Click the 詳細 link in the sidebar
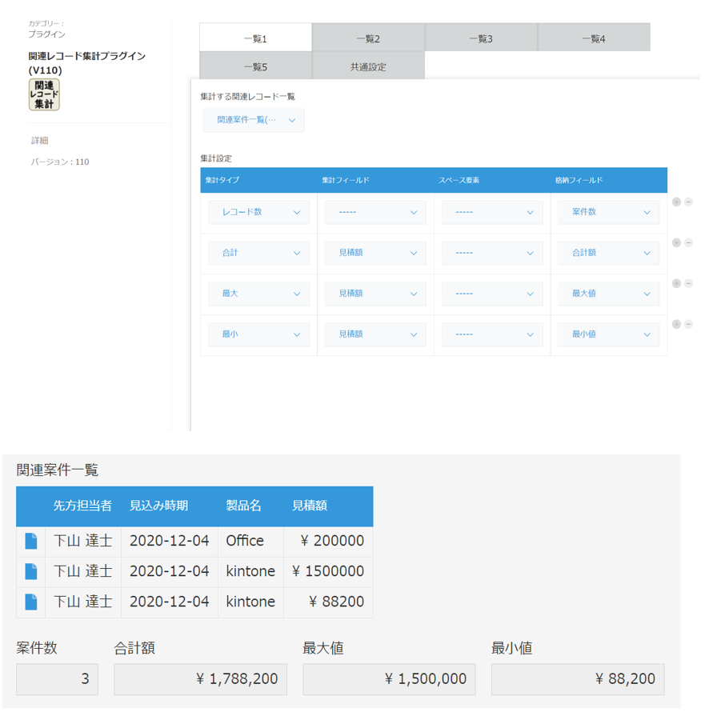709x728 pixels. click(x=40, y=141)
